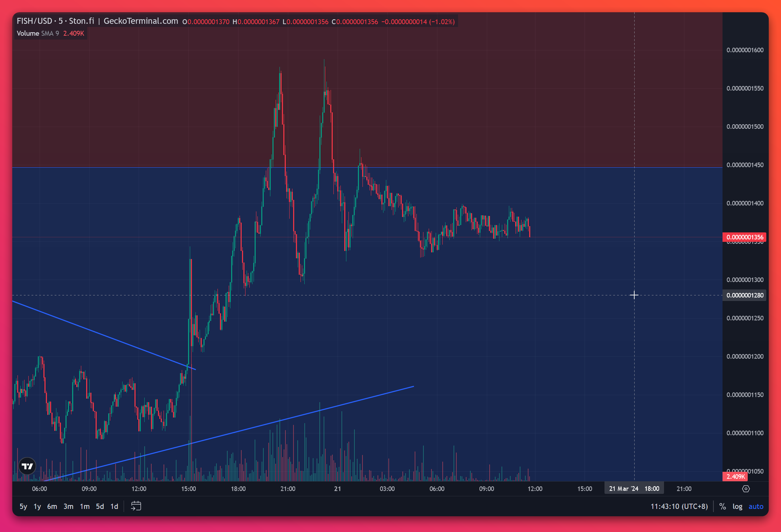The height and width of the screenshot is (532, 781).
Task: Choose the 1m date range
Action: (x=84, y=506)
